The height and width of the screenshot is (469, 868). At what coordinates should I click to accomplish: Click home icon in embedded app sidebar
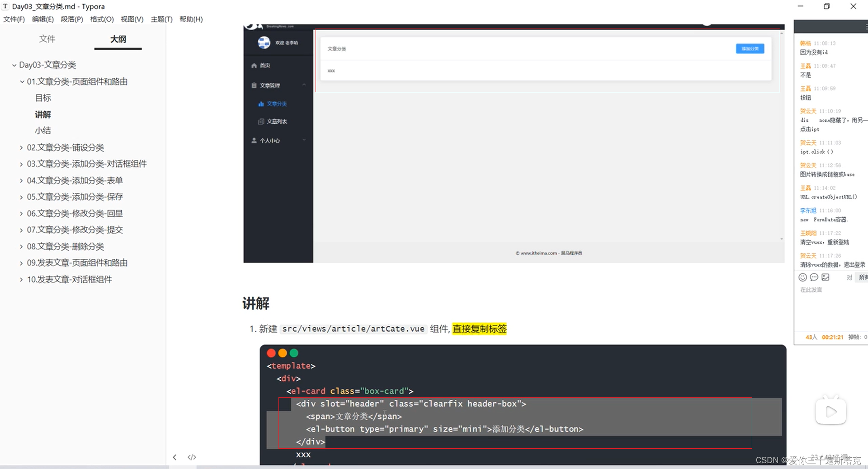(254, 66)
